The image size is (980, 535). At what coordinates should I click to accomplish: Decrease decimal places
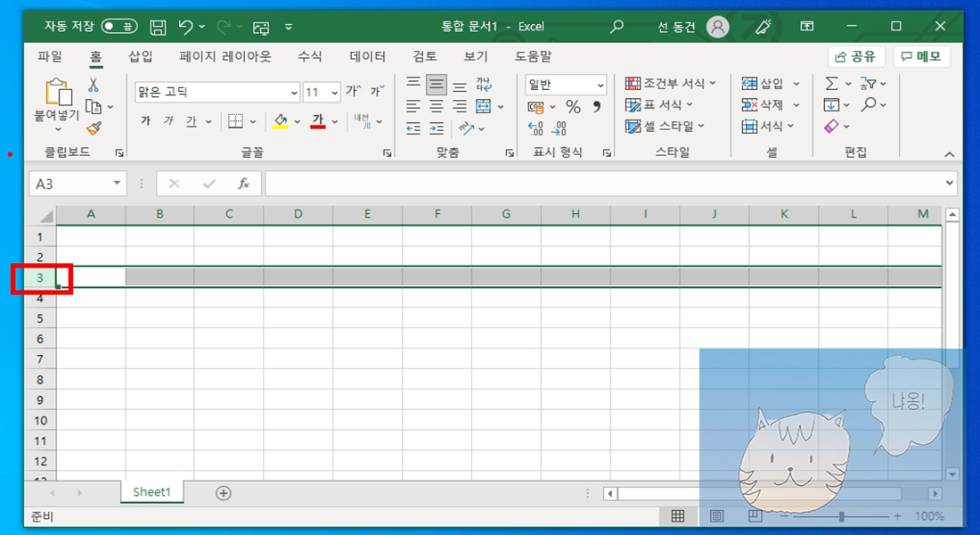(x=559, y=129)
